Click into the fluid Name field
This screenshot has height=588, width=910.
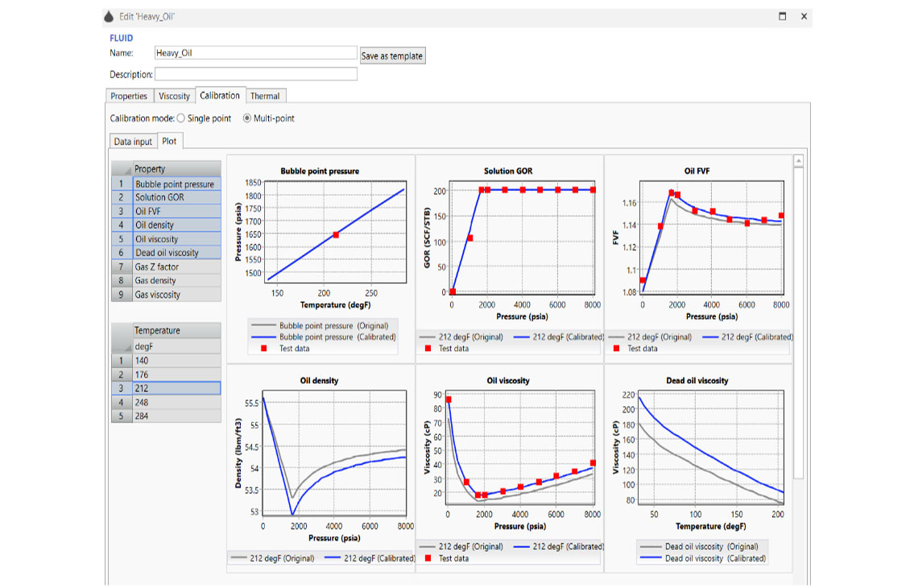coord(254,53)
